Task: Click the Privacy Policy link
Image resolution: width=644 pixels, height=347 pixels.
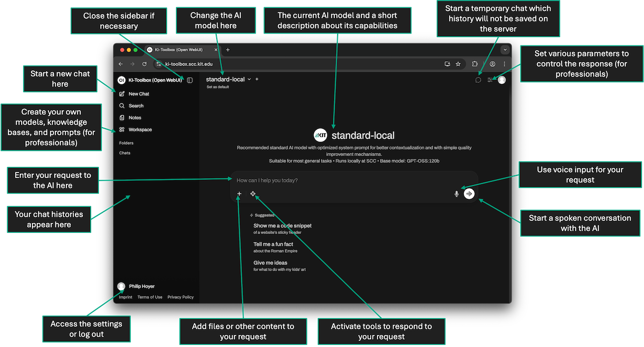Action: 181,297
